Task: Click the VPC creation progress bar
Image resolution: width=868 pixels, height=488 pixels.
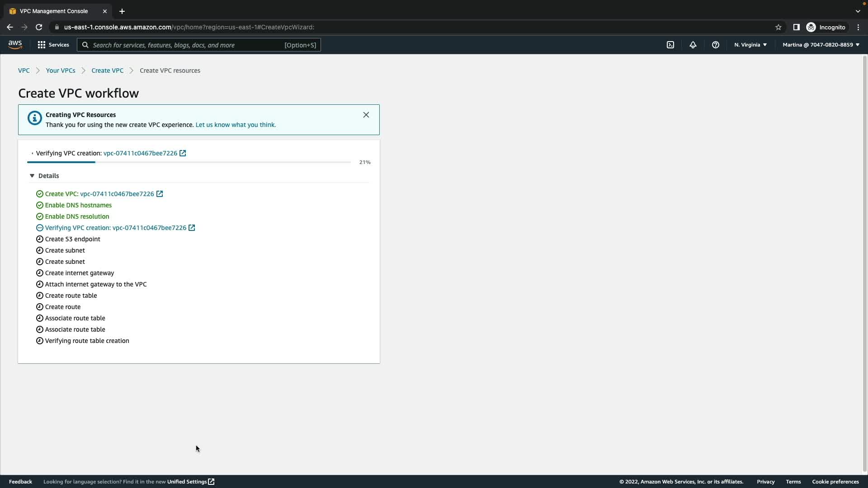Action: 189,162
